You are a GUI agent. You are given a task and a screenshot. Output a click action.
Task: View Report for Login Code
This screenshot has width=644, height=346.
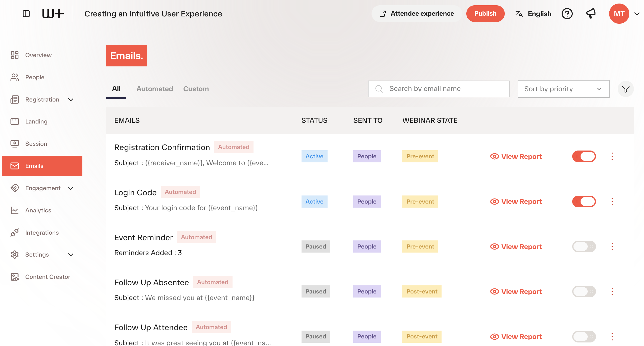516,202
